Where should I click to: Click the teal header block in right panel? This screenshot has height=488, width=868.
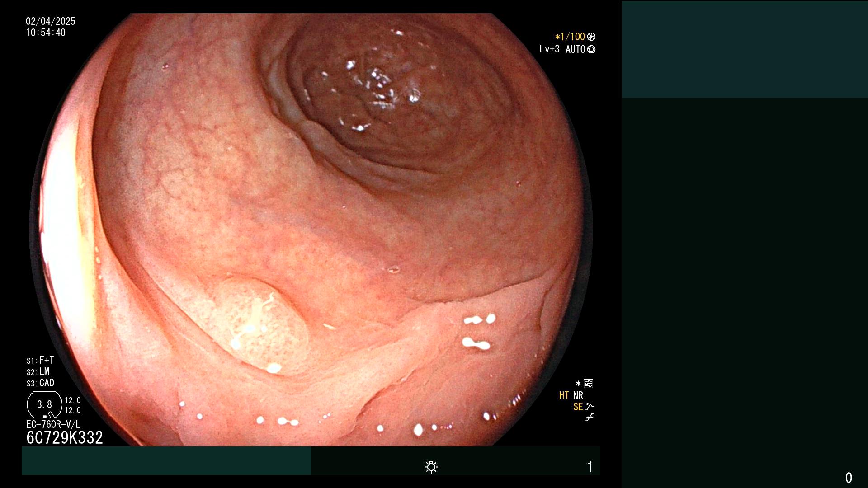pyautogui.click(x=745, y=49)
